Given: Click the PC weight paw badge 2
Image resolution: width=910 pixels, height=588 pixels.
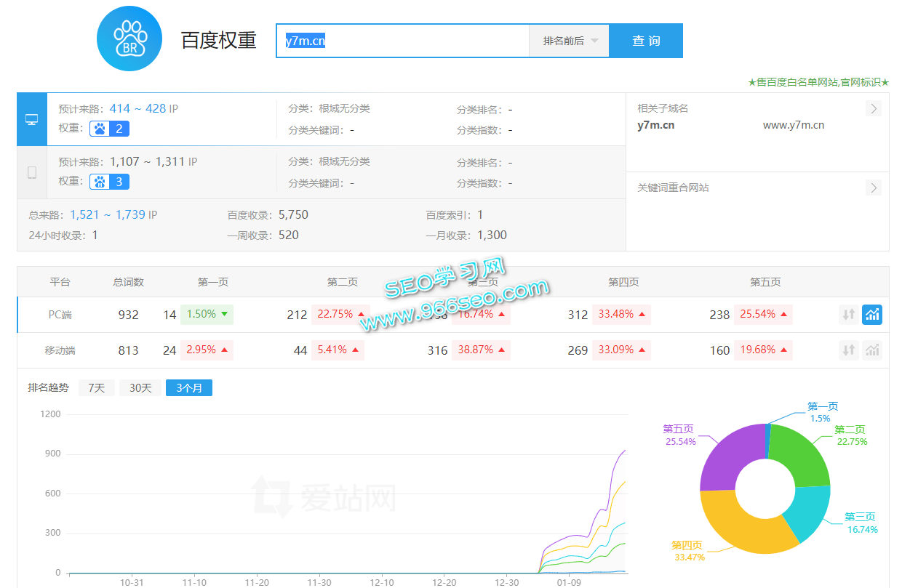Looking at the screenshot, I should pos(110,129).
